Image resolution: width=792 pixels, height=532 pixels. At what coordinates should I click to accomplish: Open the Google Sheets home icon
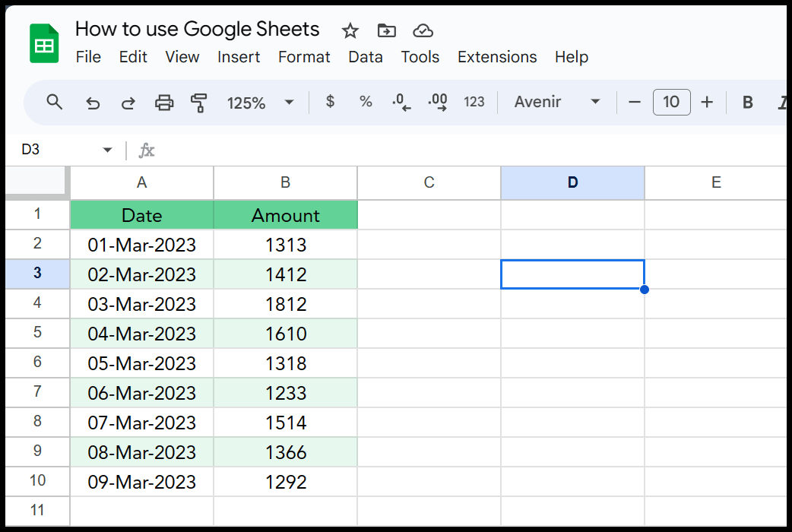(44, 43)
